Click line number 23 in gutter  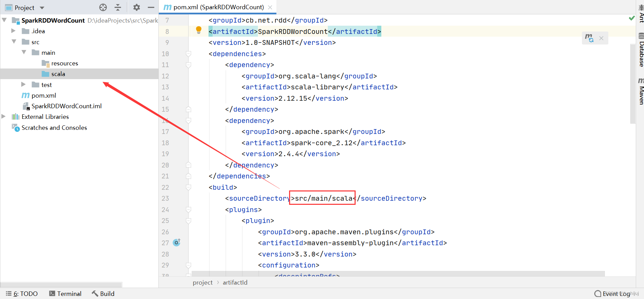pyautogui.click(x=165, y=198)
